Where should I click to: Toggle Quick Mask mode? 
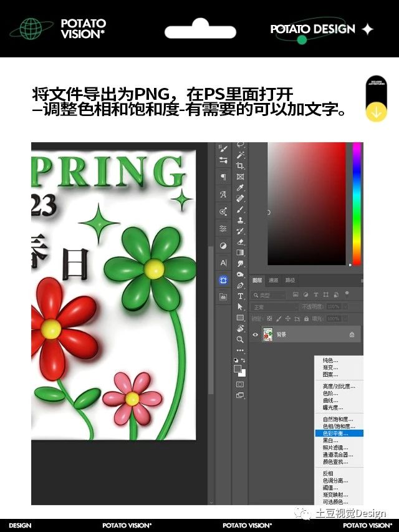pyautogui.click(x=240, y=384)
